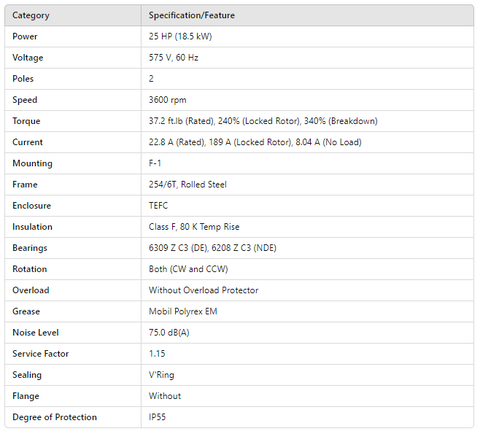Select the Mobil Polyrex EM grease value
480x434 pixels.
click(x=183, y=312)
